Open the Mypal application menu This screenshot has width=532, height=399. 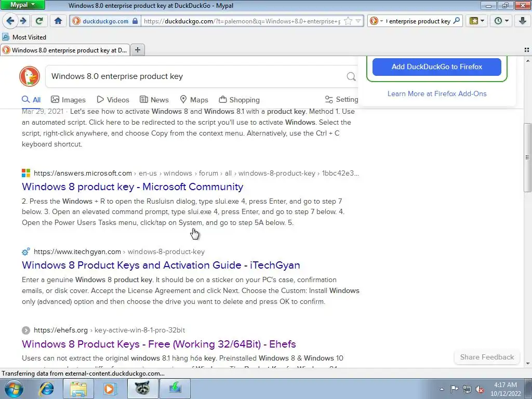coord(22,5)
